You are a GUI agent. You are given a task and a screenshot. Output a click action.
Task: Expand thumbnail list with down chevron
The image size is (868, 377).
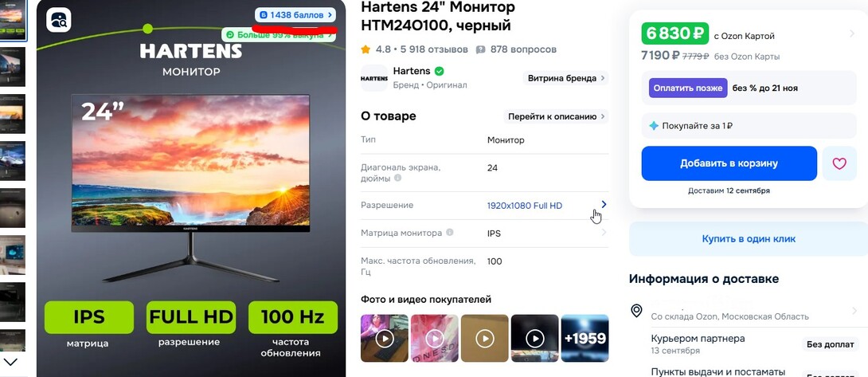(x=11, y=362)
